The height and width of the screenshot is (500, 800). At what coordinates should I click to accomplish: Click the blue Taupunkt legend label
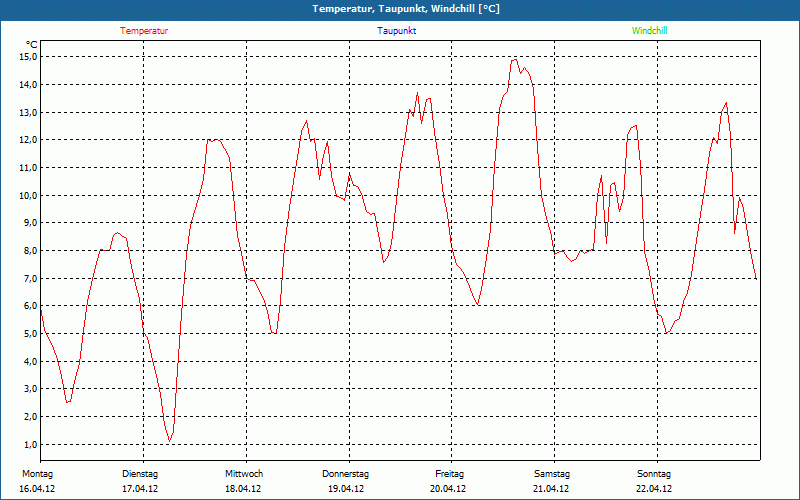396,31
